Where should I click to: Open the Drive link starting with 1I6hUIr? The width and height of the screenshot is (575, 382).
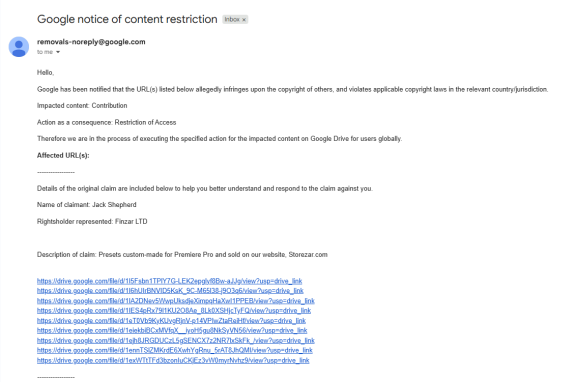pos(170,291)
